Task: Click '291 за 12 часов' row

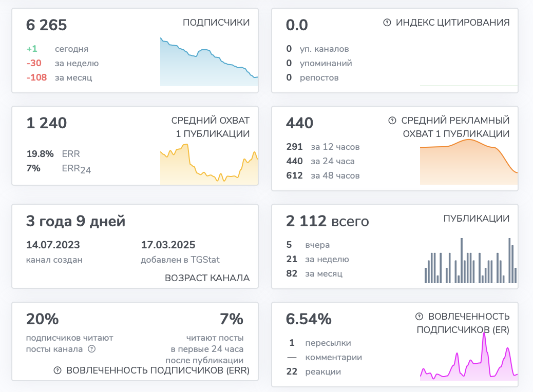Action: pos(323,147)
